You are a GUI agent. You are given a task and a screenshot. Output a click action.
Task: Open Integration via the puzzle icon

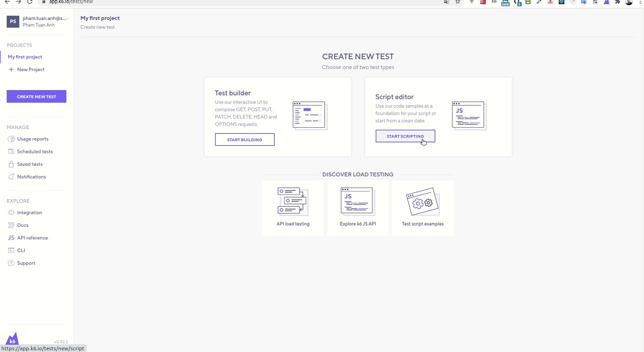point(11,213)
